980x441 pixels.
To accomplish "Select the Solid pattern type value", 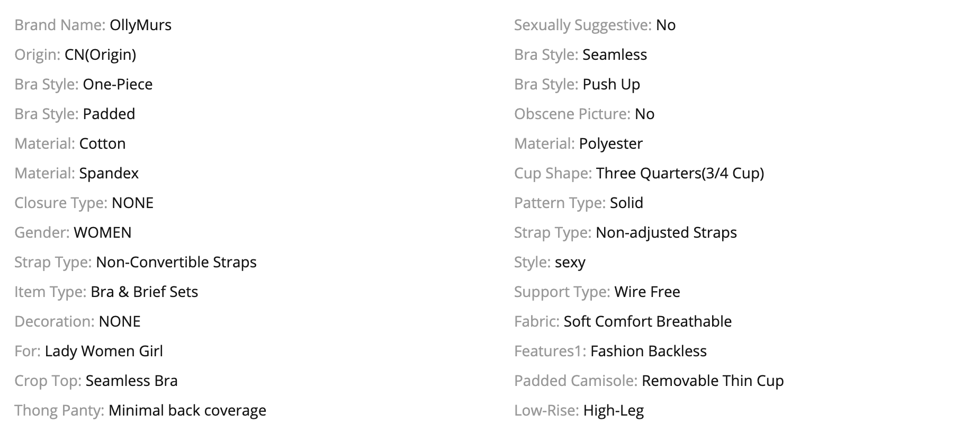I will (626, 203).
